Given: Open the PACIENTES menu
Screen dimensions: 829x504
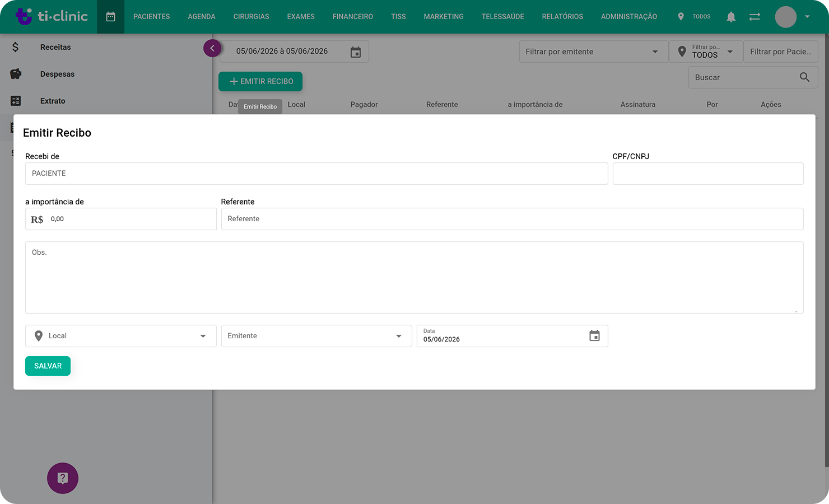Looking at the screenshot, I should tap(151, 17).
